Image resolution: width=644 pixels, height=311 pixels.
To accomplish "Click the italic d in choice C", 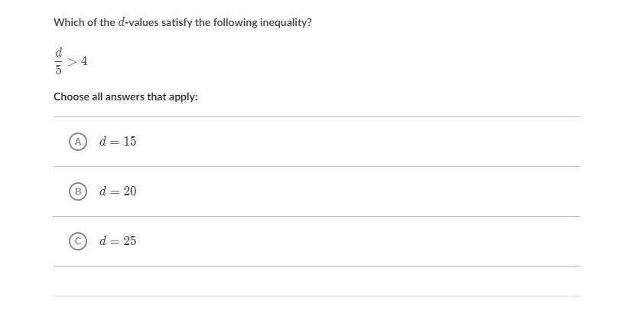I will click(103, 241).
